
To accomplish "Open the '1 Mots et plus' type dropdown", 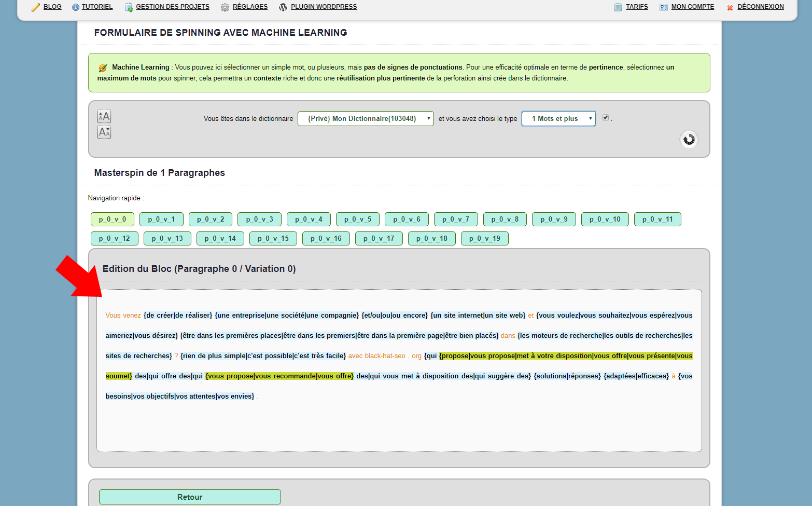I will (558, 118).
